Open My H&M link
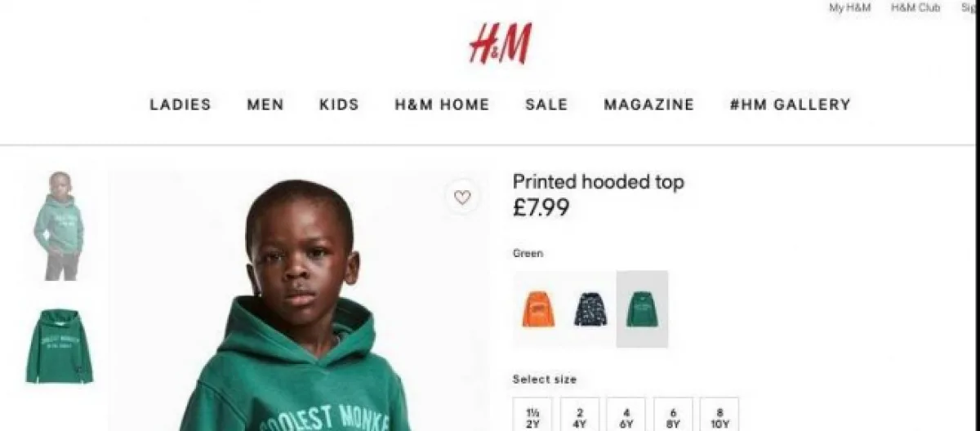This screenshot has width=980, height=431. [x=850, y=7]
